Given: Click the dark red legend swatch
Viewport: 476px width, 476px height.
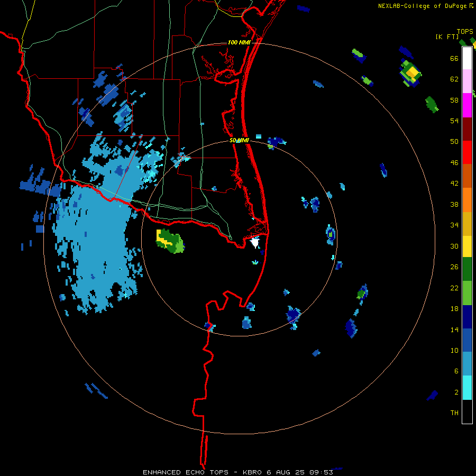Looking at the screenshot, I should point(467,130).
